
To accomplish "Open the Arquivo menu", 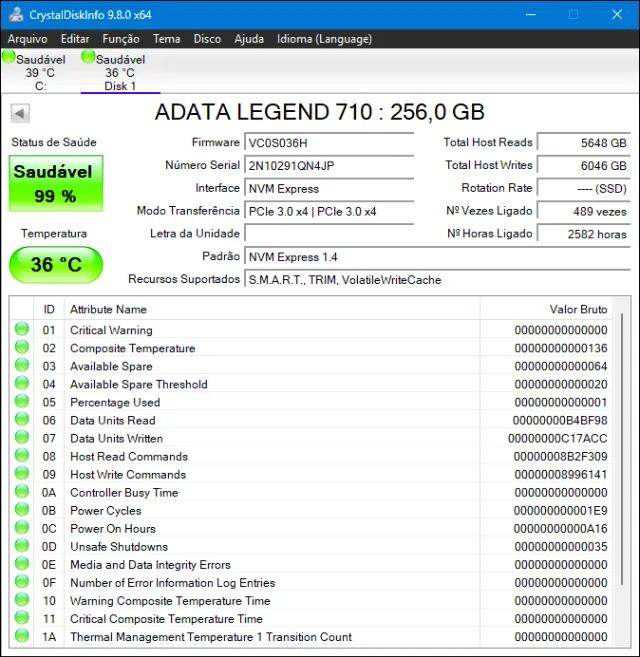I will pos(28,39).
